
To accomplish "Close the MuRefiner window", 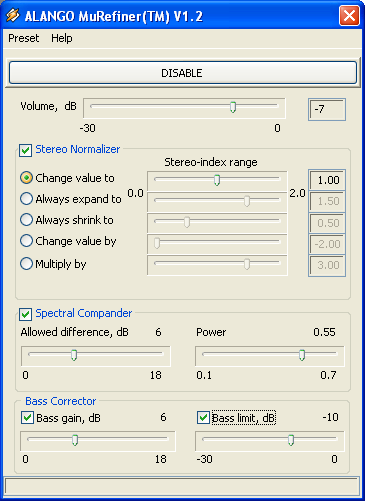I will [x=349, y=15].
